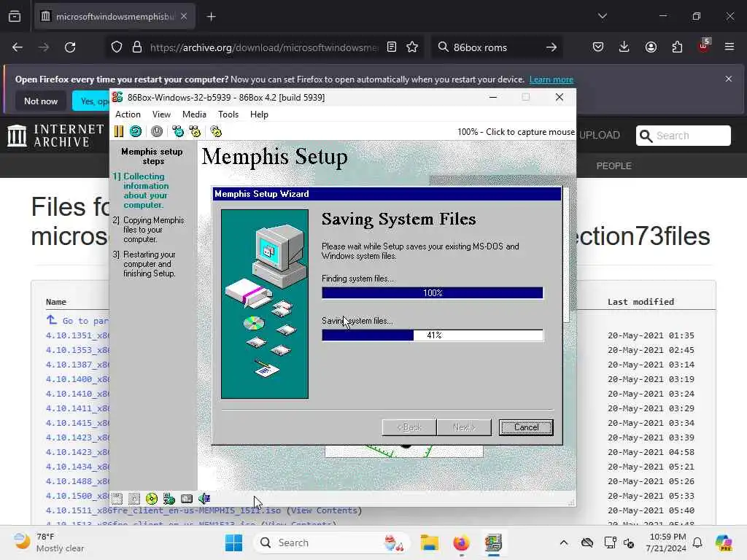
Task: Open tracking protection shield icon
Action: click(117, 47)
